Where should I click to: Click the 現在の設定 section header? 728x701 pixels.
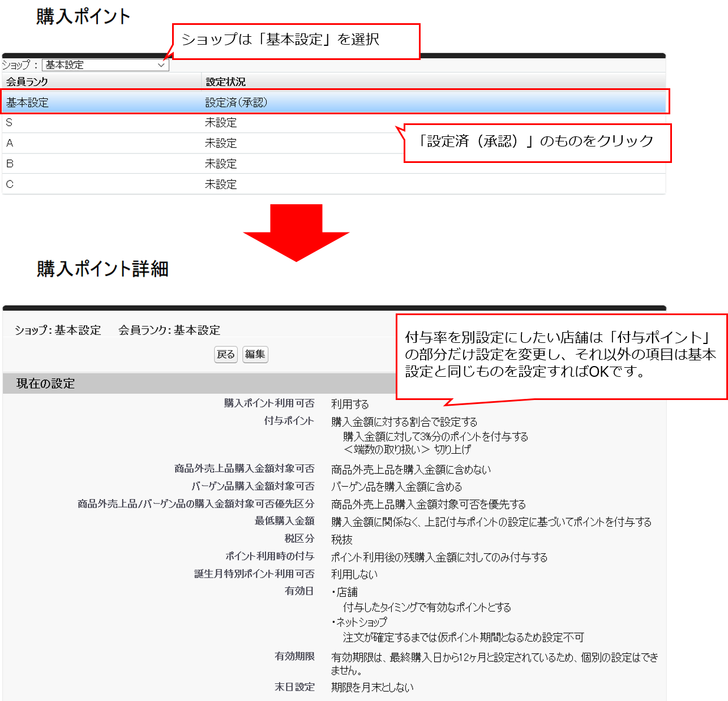(46, 384)
